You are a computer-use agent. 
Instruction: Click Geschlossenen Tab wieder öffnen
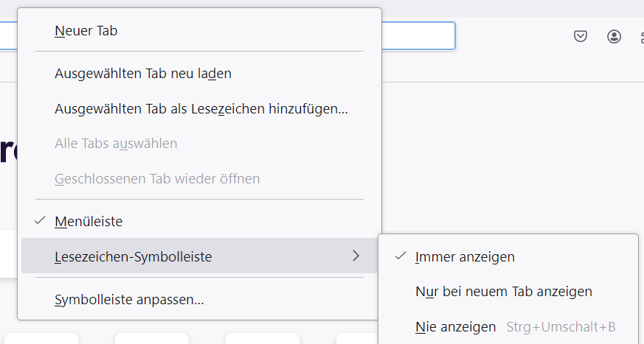click(x=157, y=178)
